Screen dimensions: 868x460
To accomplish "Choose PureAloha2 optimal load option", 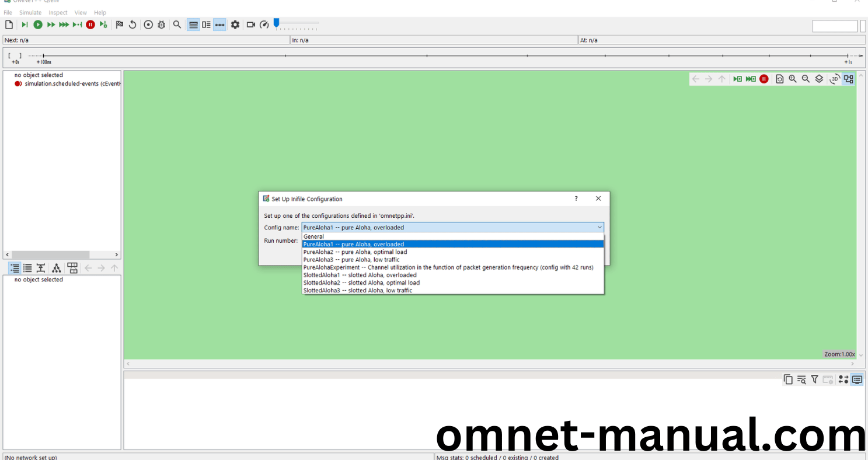I will [x=453, y=252].
